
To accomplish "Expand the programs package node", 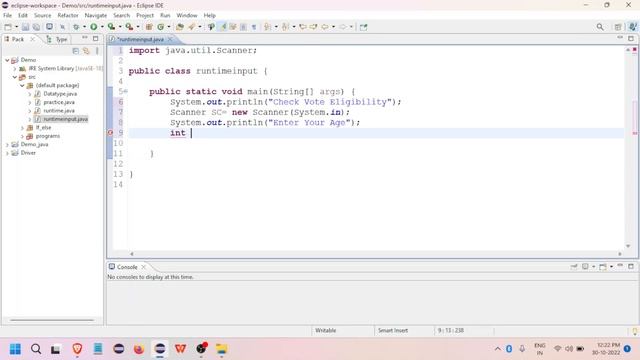I will (22, 136).
